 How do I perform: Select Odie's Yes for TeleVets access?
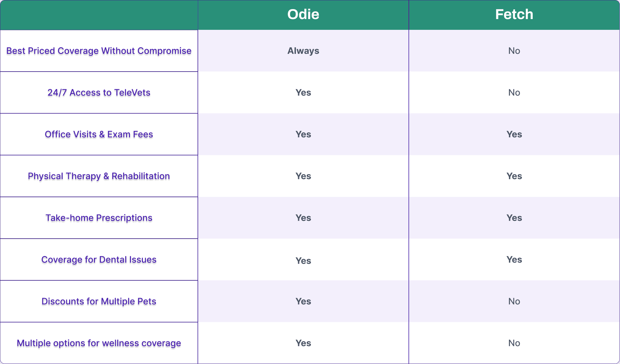click(x=303, y=93)
